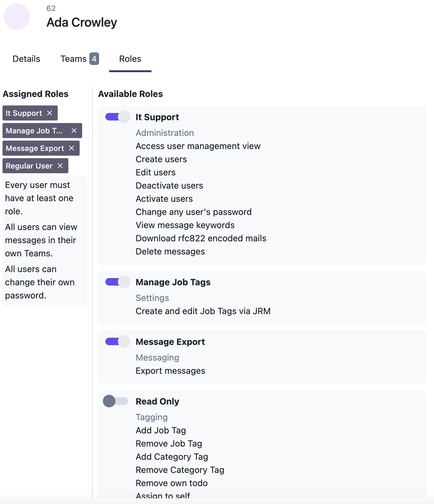Remove the Manage Job Tags role chip
The image size is (434, 504).
(x=74, y=131)
